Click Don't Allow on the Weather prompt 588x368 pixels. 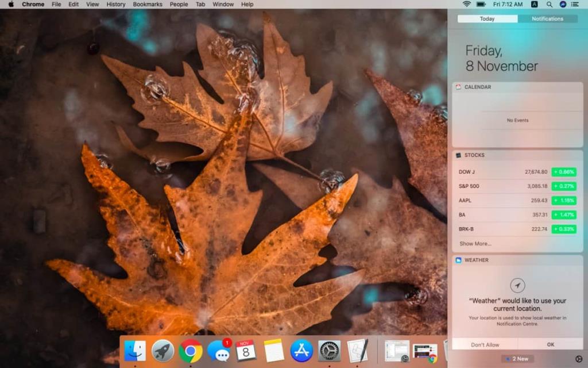[x=485, y=344]
